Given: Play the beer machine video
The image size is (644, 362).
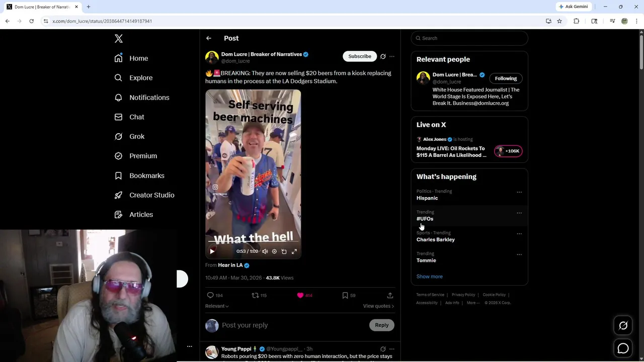Looking at the screenshot, I should click(212, 251).
